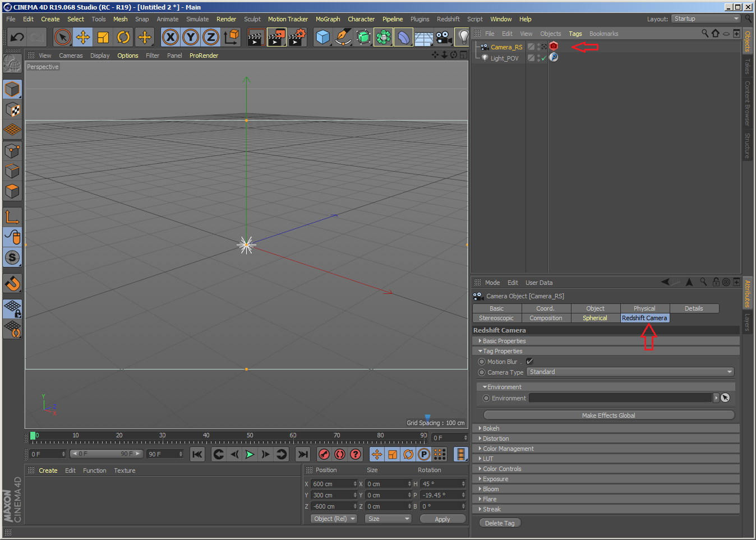Expand the Bokeh section

(x=606, y=428)
